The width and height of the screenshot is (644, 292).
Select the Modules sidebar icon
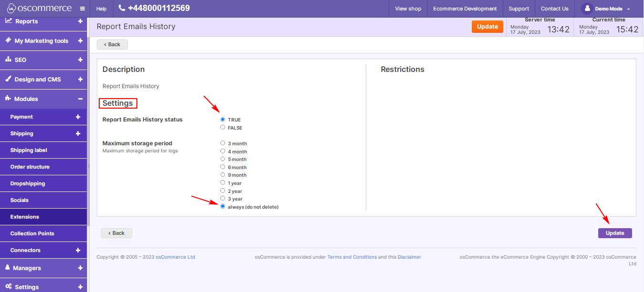8,99
